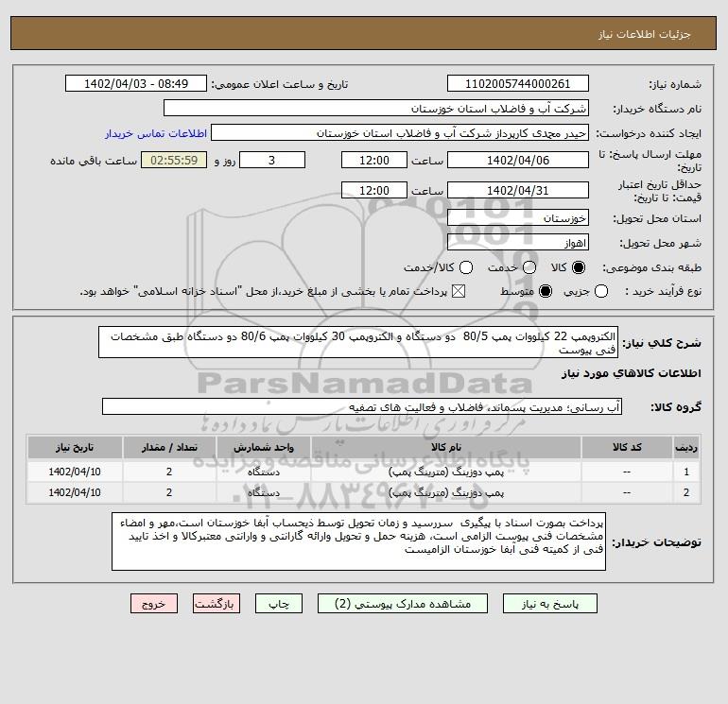
Task: Click row 2 need date 1402/04/10
Action: pos(75,493)
